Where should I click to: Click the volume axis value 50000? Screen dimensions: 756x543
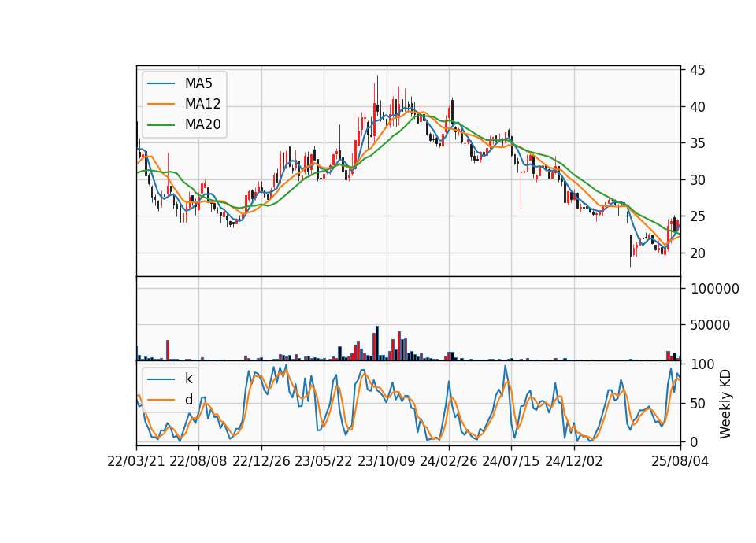(710, 325)
